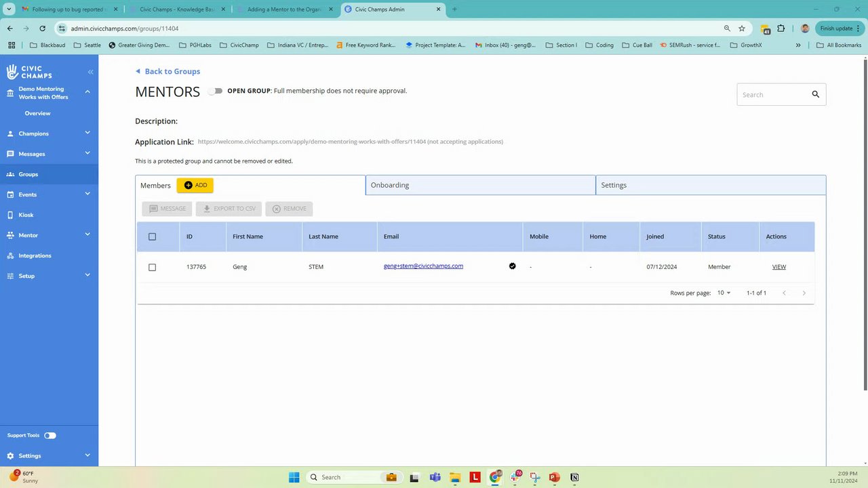Click the search magnifier icon in Mentors
Screen dimensions: 868x488
(x=816, y=94)
